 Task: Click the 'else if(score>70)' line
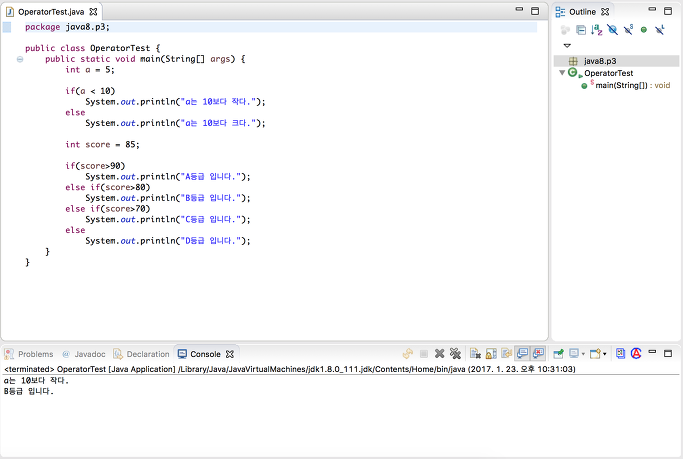point(108,209)
